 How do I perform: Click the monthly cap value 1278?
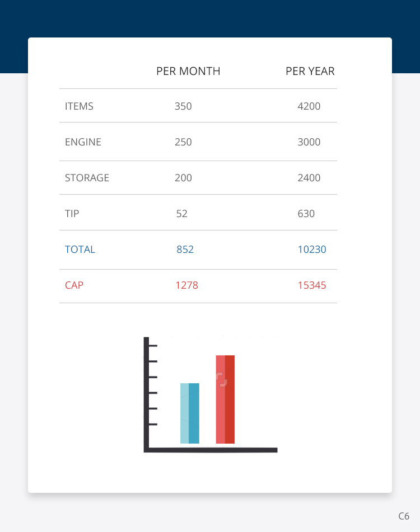pos(186,285)
